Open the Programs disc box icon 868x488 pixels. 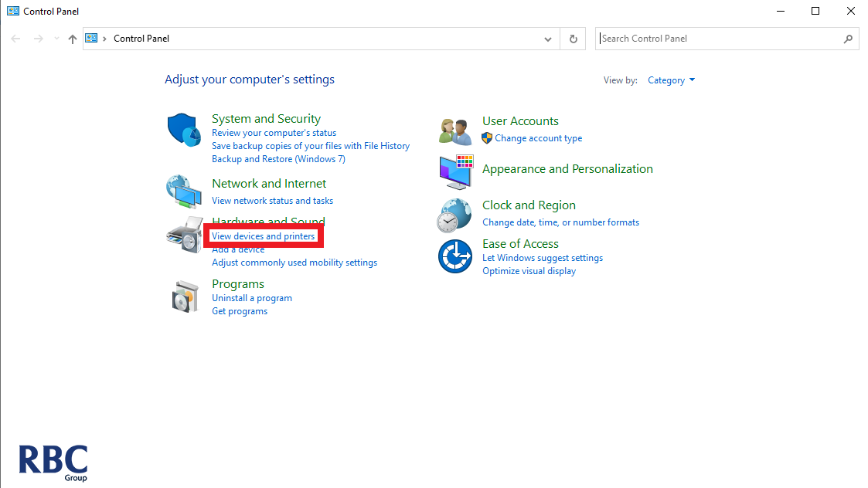[184, 297]
